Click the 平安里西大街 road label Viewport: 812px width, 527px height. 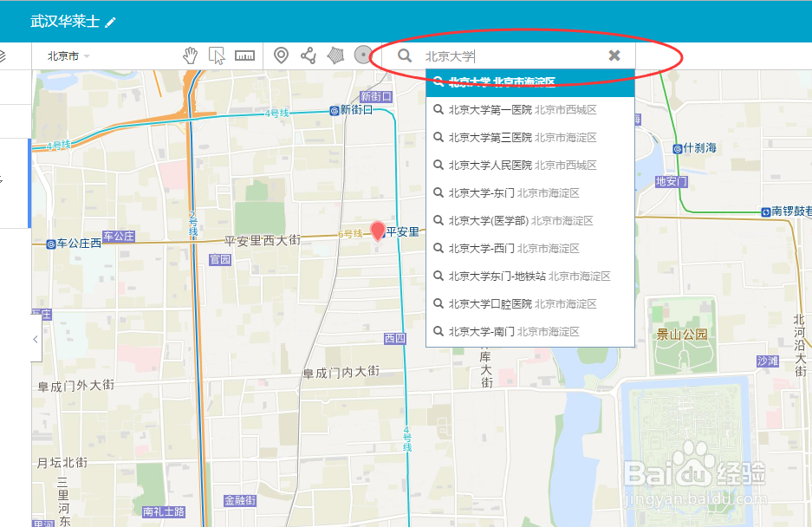click(x=262, y=240)
